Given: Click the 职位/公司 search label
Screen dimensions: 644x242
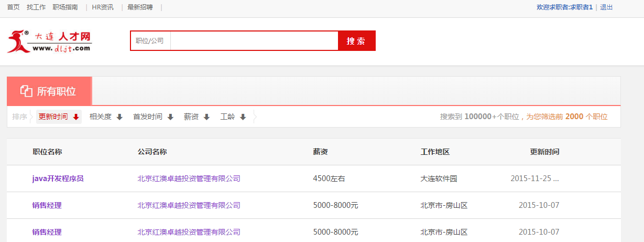Looking at the screenshot, I should coord(150,41).
